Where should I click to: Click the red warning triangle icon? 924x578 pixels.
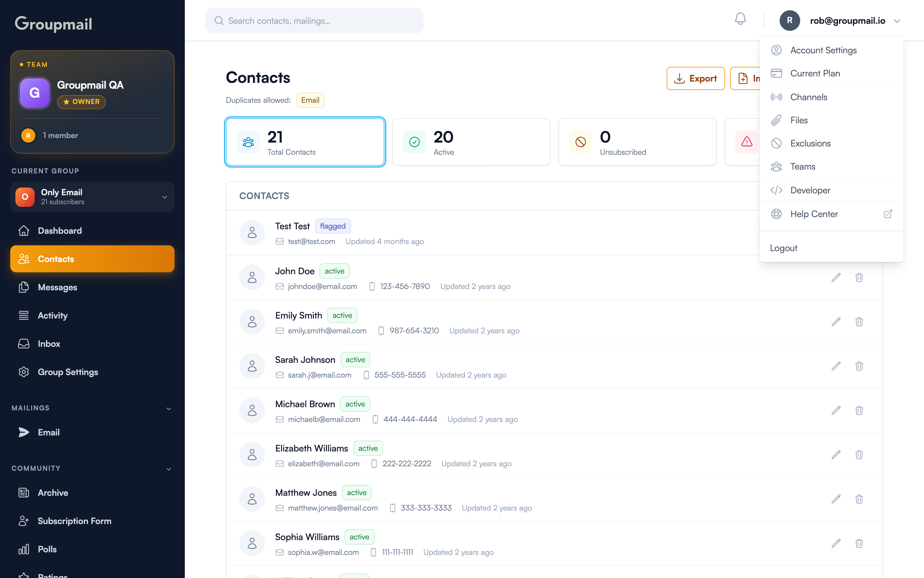[x=747, y=142]
